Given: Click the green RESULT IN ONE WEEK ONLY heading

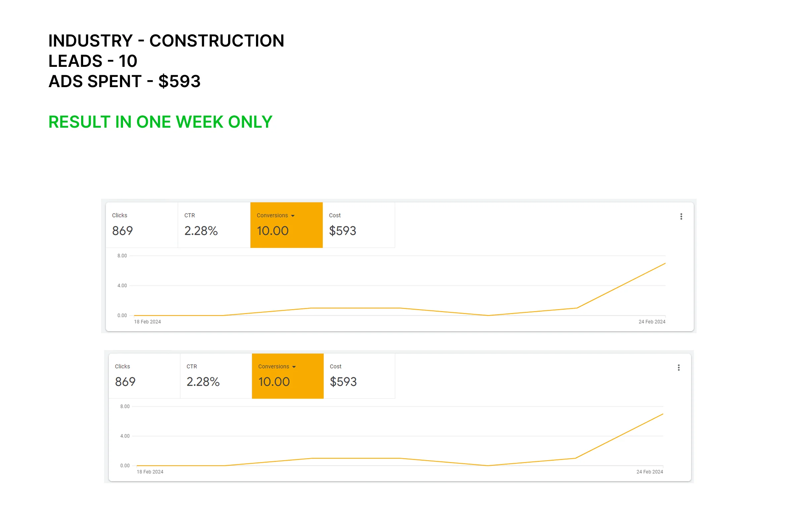Looking at the screenshot, I should [160, 122].
